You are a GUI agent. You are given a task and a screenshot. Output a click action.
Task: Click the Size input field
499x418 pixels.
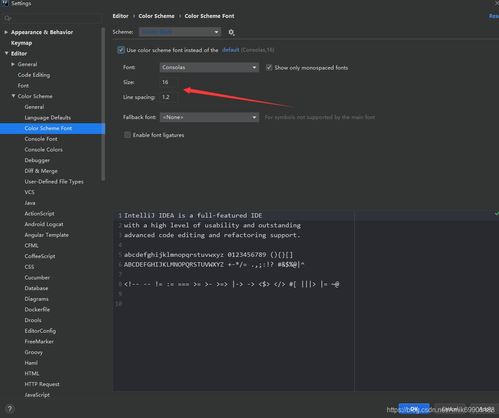(x=172, y=82)
